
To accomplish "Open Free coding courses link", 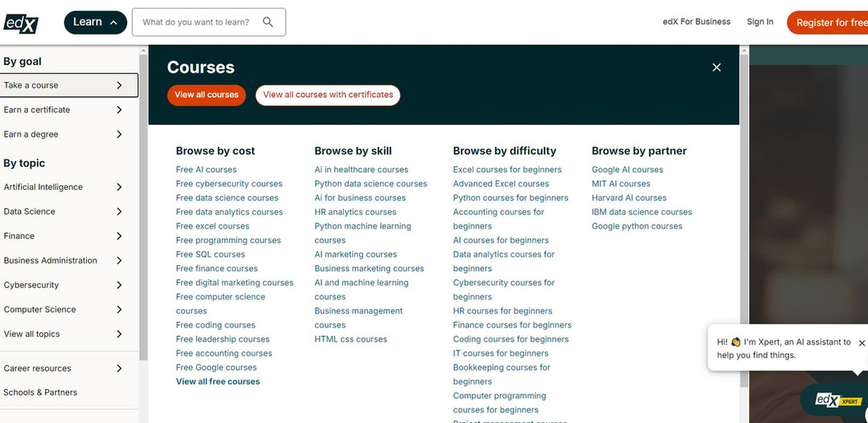I will (x=215, y=325).
